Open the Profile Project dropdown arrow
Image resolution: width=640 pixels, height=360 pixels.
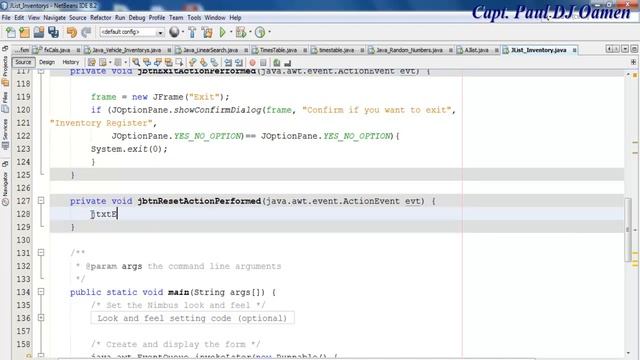[x=269, y=32]
